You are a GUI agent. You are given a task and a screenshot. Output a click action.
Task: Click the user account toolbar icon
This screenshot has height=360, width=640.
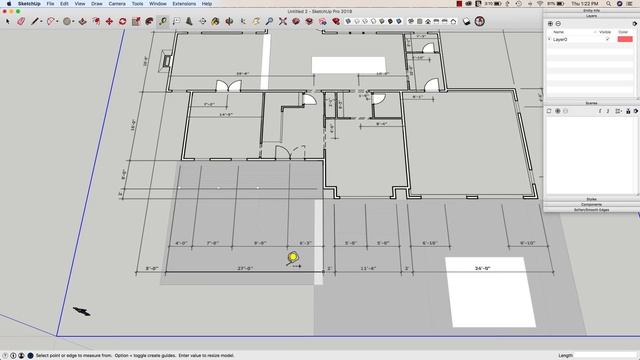tap(480, 21)
